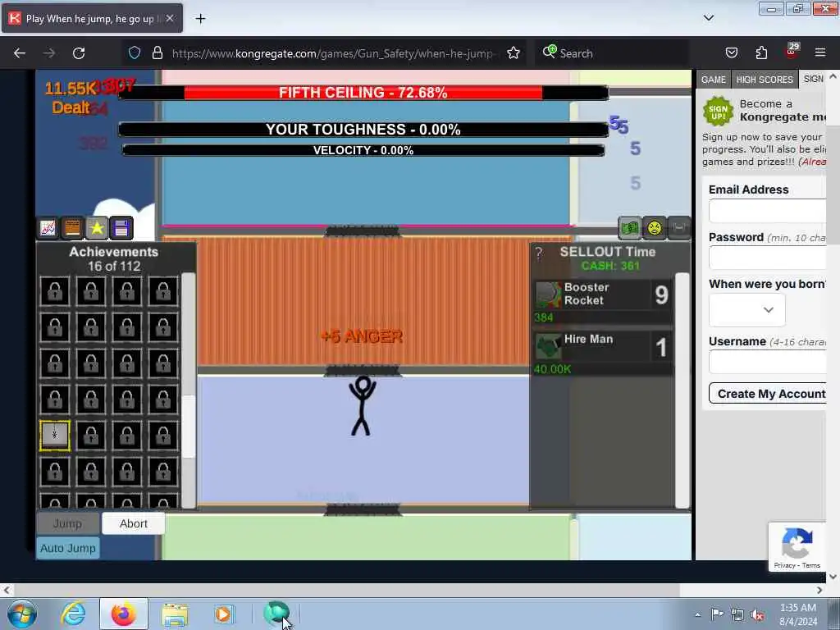840x630 pixels.
Task: Open the angry face anger icon
Action: 654,228
